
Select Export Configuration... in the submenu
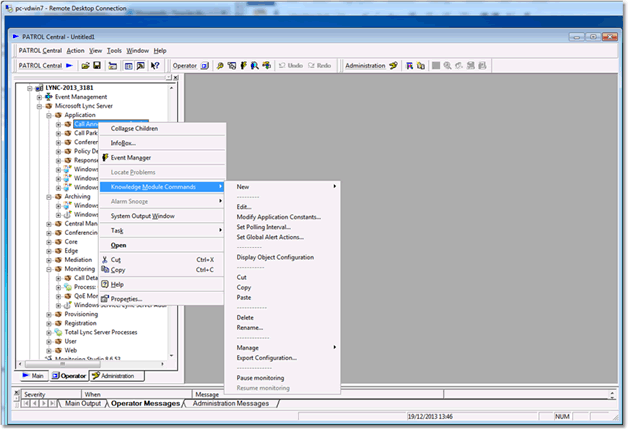pyautogui.click(x=266, y=357)
